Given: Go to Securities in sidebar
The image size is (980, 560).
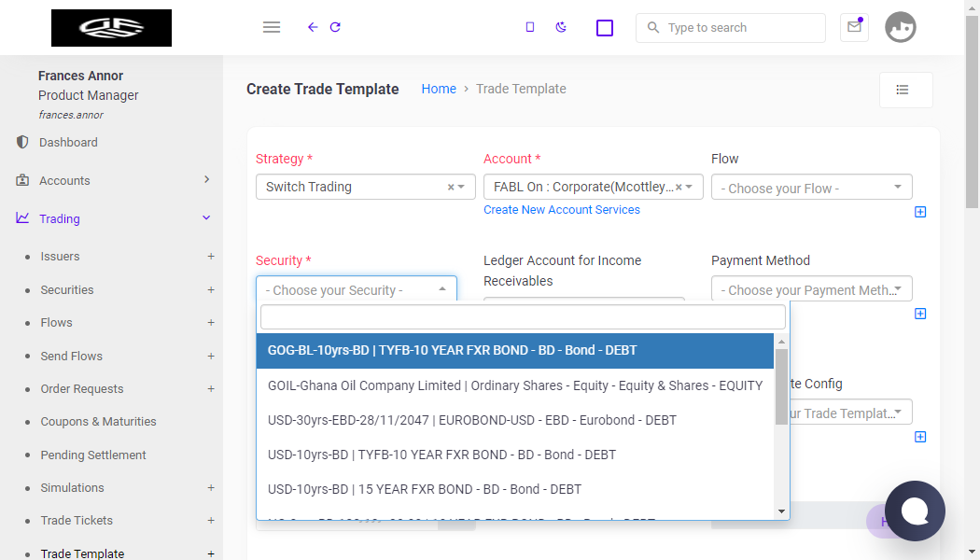Looking at the screenshot, I should 67,290.
